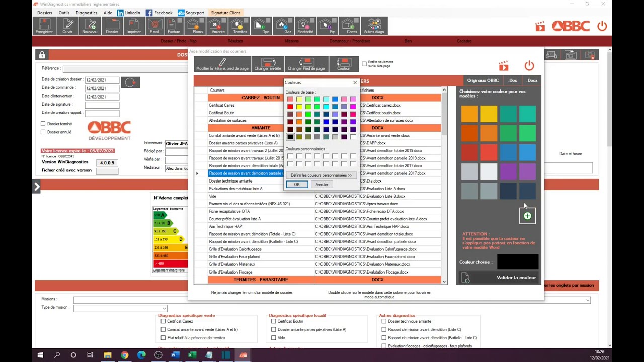Switch to Originaux OBBC tab
The width and height of the screenshot is (644, 362).
click(482, 80)
